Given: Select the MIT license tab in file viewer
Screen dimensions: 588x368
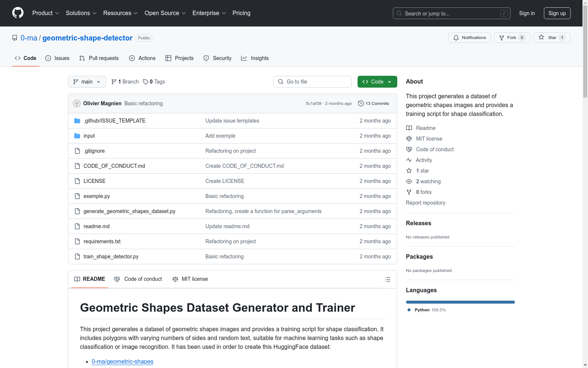Looking at the screenshot, I should point(190,279).
